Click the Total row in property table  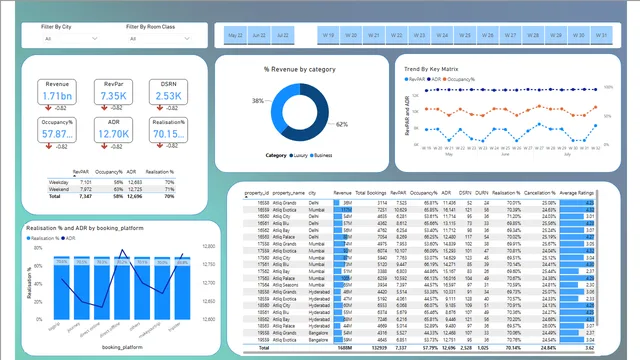tap(419, 348)
